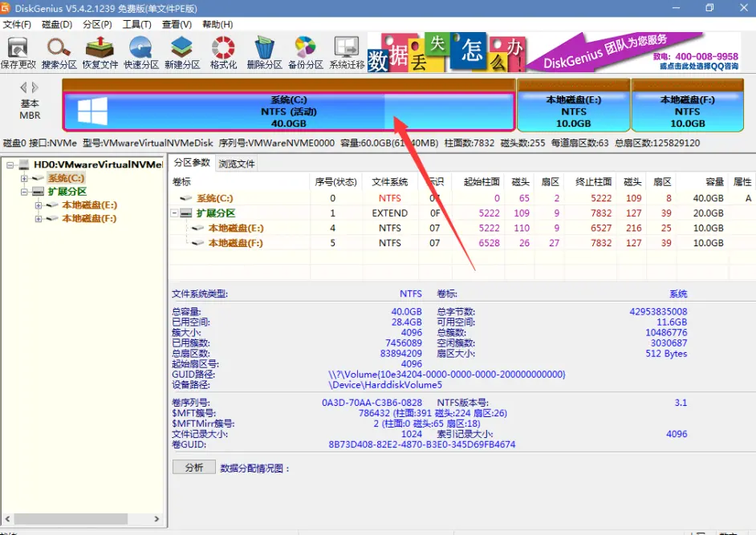The width and height of the screenshot is (756, 535).
Task: Open the 工具(T) menu
Action: coord(137,25)
